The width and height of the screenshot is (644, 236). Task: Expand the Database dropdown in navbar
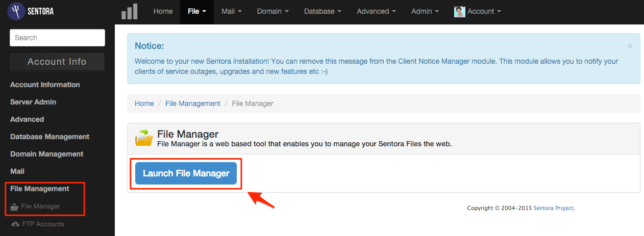click(x=323, y=12)
